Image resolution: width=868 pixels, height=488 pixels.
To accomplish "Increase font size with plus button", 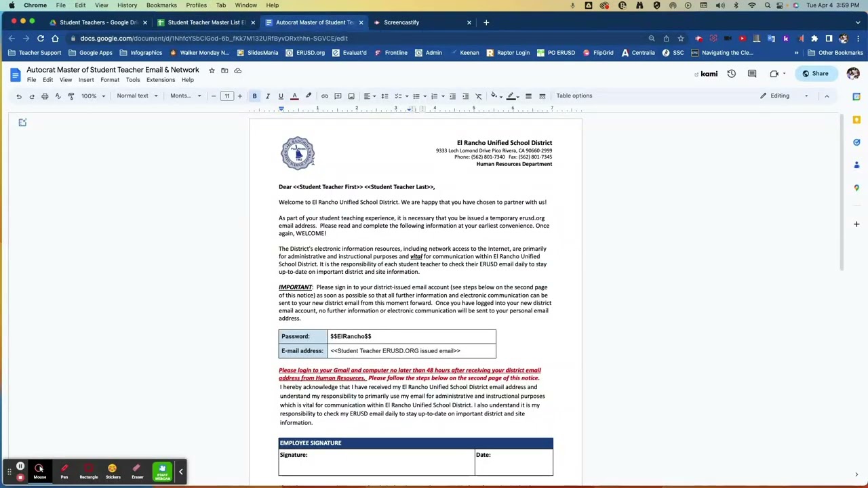I will pyautogui.click(x=239, y=96).
